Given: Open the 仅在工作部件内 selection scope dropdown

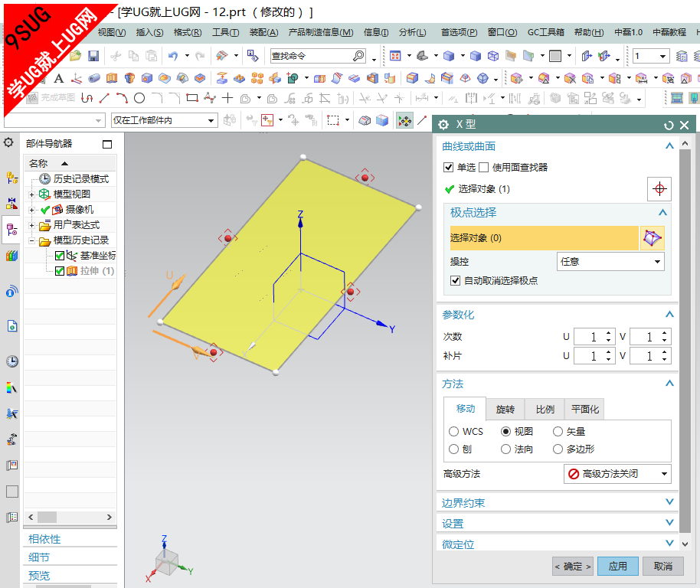Looking at the screenshot, I should click(x=164, y=120).
